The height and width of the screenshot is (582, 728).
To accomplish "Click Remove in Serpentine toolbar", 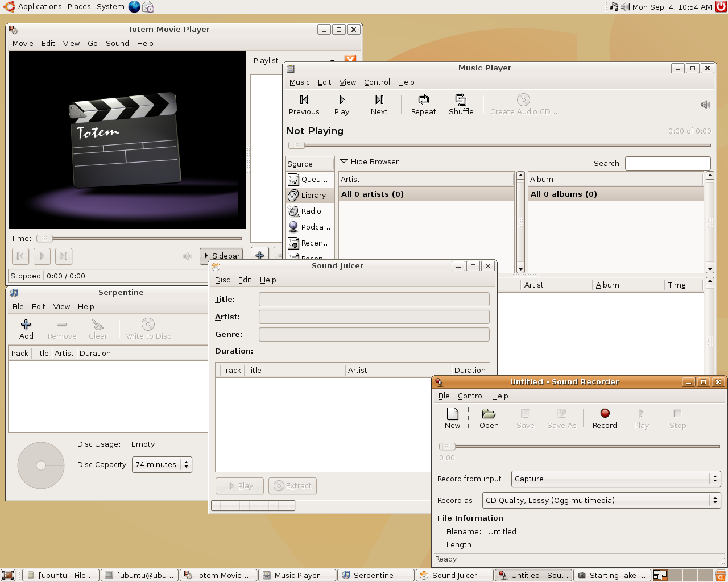I will [x=62, y=329].
